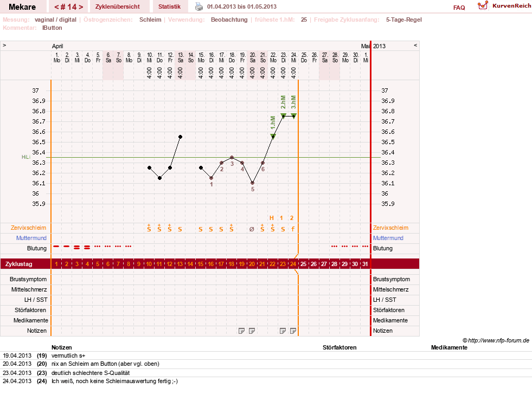Click the spotting dots on cycle day 5

click(98, 247)
